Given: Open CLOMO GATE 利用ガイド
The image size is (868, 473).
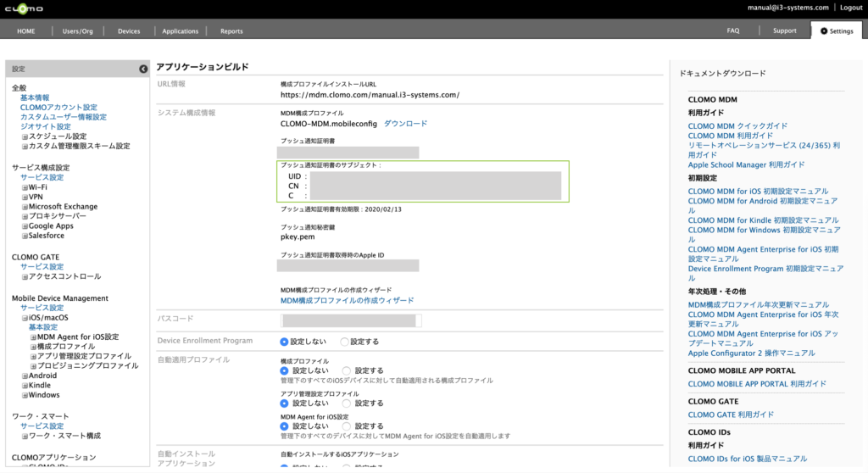Looking at the screenshot, I should (x=731, y=415).
